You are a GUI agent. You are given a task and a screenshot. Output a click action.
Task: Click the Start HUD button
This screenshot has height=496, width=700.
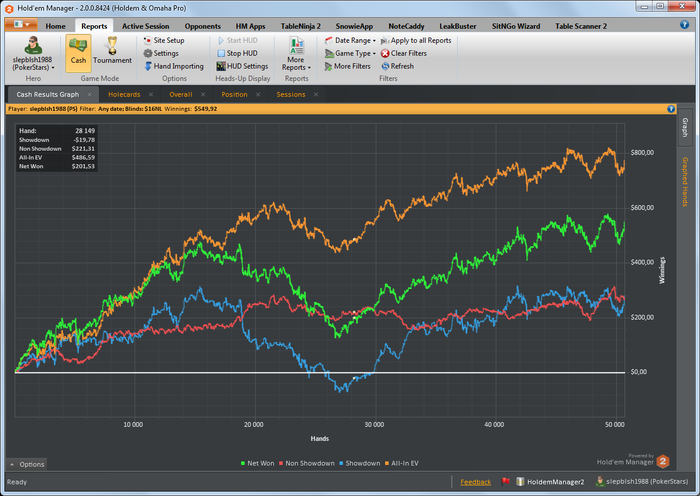[x=238, y=40]
